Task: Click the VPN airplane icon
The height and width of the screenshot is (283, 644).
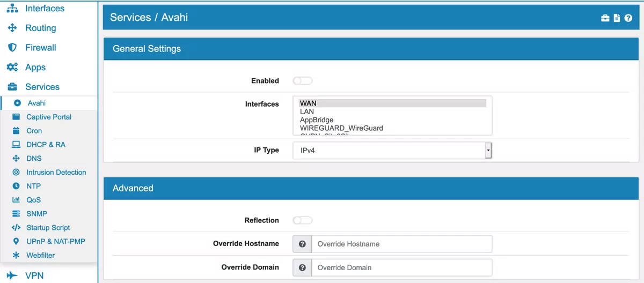Action: point(12,276)
